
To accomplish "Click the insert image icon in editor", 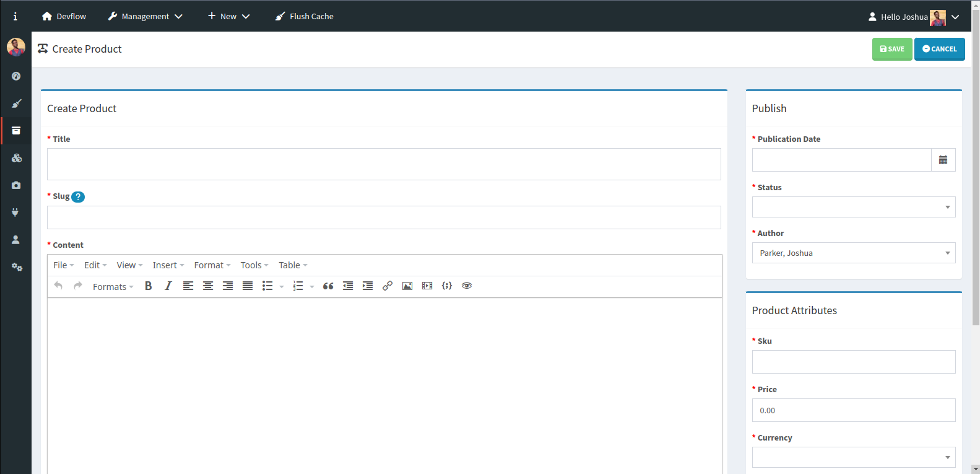I will tap(407, 286).
